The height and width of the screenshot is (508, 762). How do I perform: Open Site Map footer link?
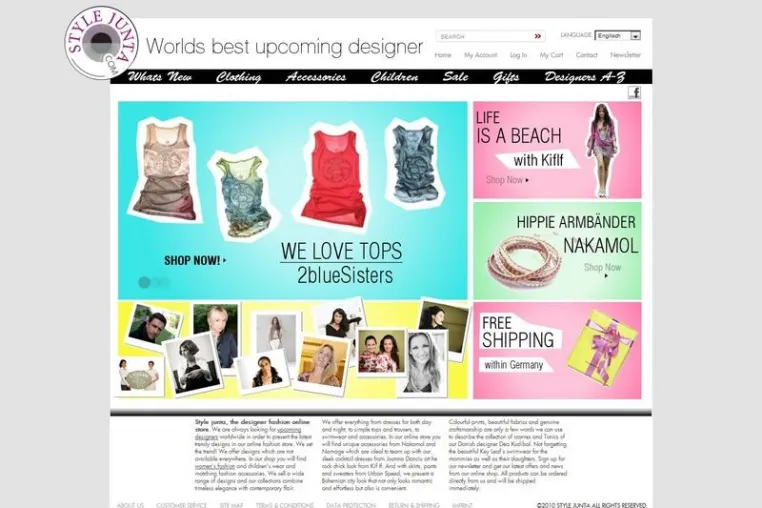tap(231, 505)
